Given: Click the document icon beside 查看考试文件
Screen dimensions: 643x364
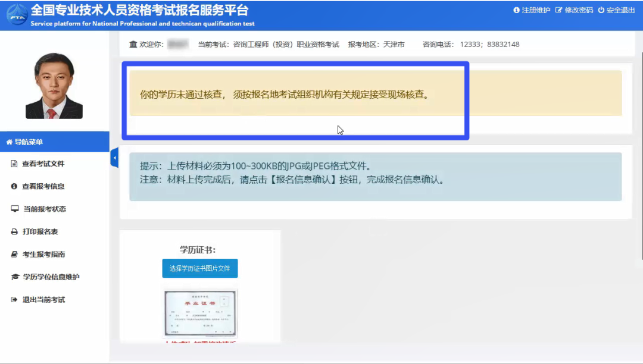Looking at the screenshot, I should pos(14,164).
